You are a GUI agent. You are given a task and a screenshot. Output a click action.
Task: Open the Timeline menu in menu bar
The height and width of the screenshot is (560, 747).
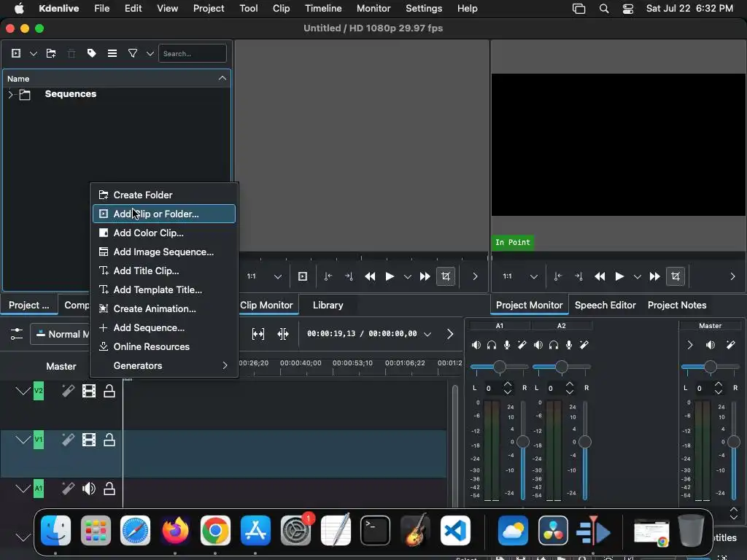tap(323, 9)
